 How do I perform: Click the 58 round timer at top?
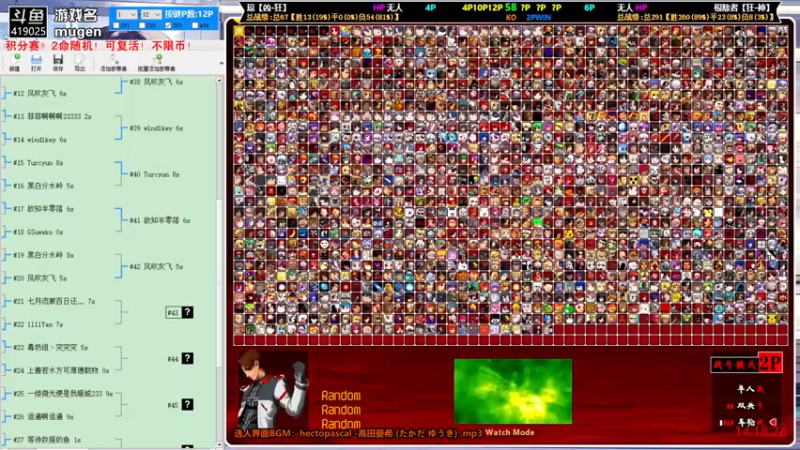click(x=510, y=7)
